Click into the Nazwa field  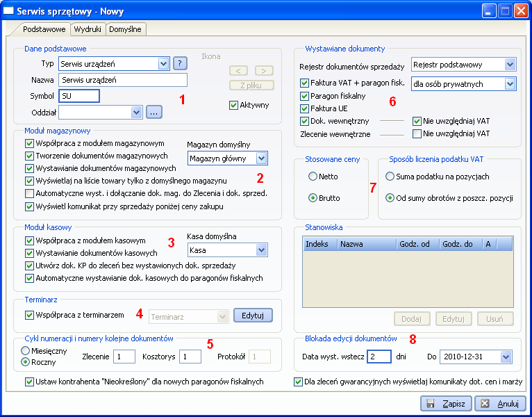click(123, 80)
